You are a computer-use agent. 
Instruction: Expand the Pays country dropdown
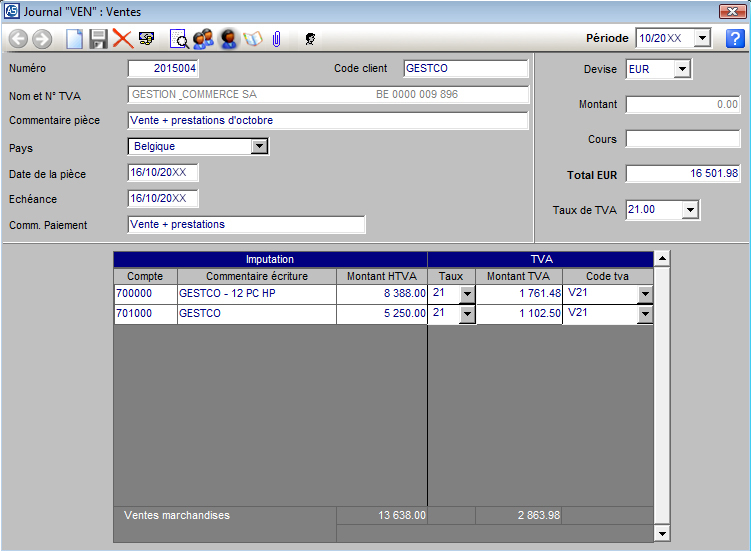pos(259,146)
